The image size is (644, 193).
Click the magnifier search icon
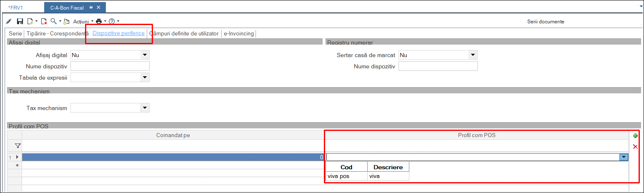54,21
